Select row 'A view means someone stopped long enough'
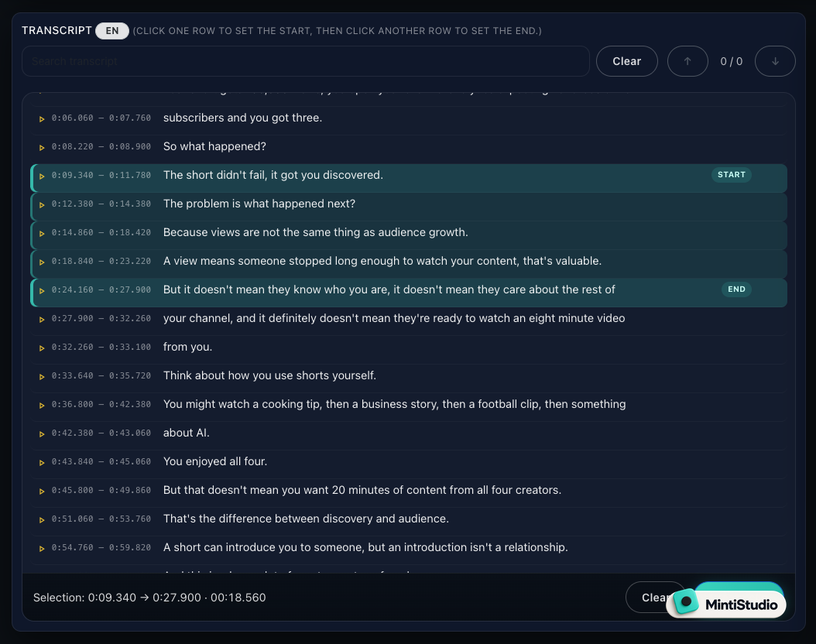Screen dimensions: 816x644 tap(409, 264)
